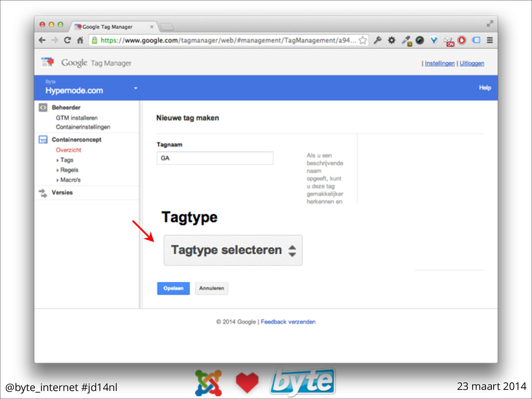Click the Containerconcept section icon

(43, 139)
